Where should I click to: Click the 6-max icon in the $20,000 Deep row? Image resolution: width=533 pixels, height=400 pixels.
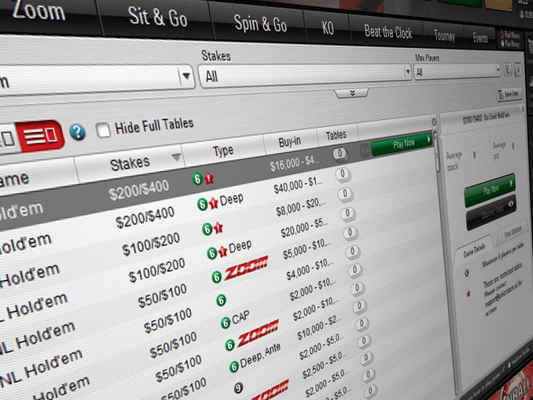click(212, 253)
